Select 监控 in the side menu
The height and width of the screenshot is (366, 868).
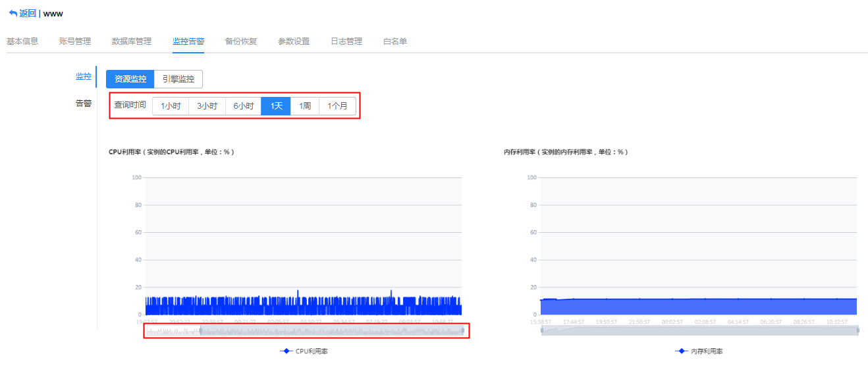coord(84,76)
